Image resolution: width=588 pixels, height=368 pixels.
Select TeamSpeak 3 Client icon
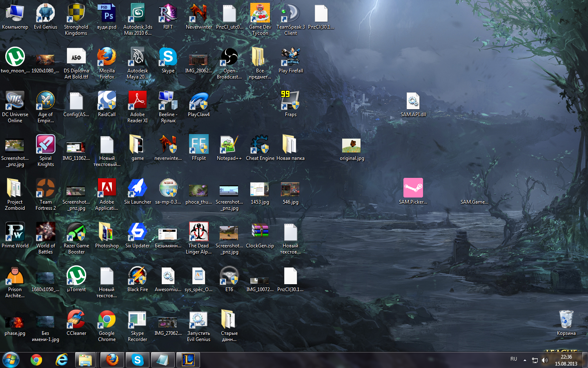coord(291,19)
